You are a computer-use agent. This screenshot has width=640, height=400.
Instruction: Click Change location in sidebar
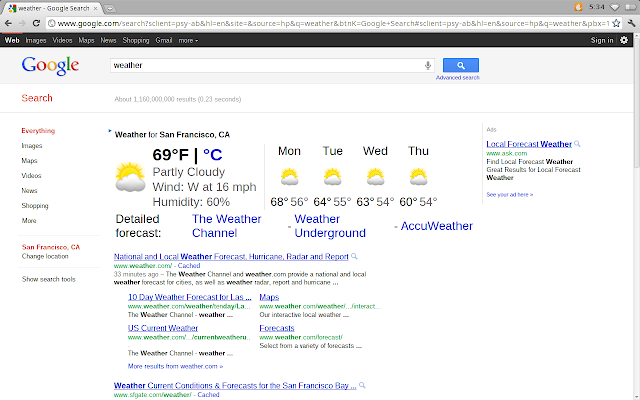pos(45,256)
